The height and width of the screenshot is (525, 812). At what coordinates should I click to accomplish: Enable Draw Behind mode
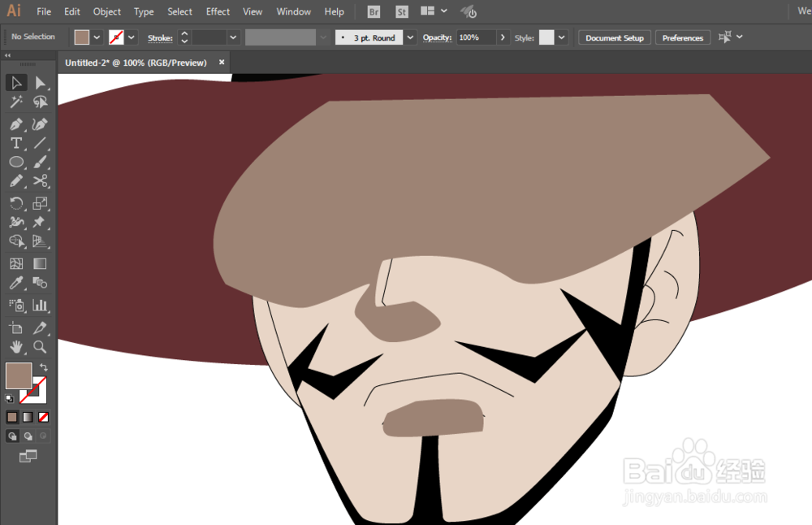click(28, 436)
